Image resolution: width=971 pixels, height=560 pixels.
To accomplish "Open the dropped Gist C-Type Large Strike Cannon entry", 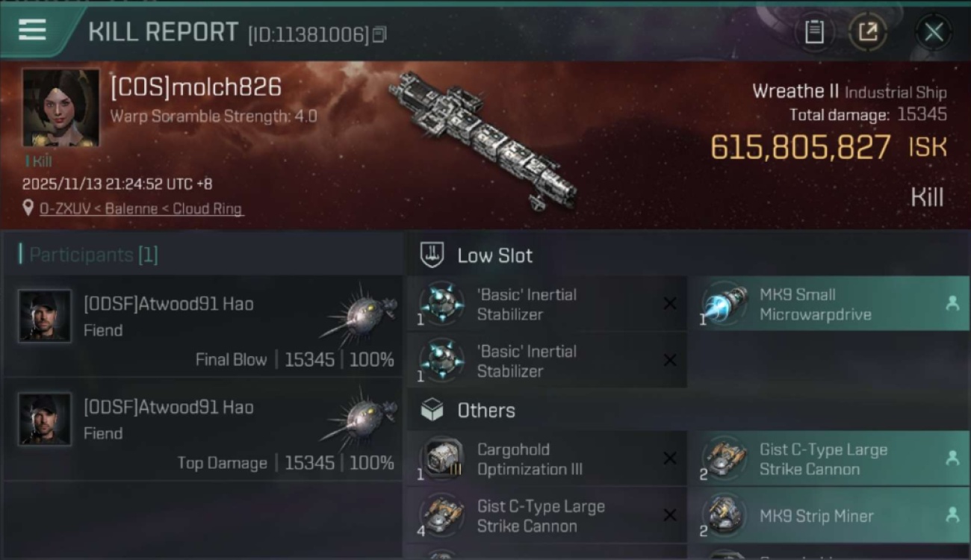I will click(829, 458).
